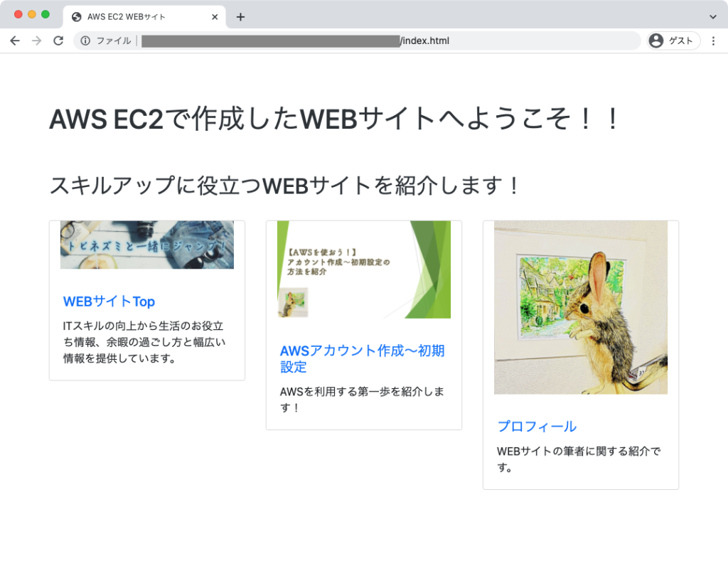Click the browser forward arrow
The height and width of the screenshot is (561, 728).
[37, 41]
